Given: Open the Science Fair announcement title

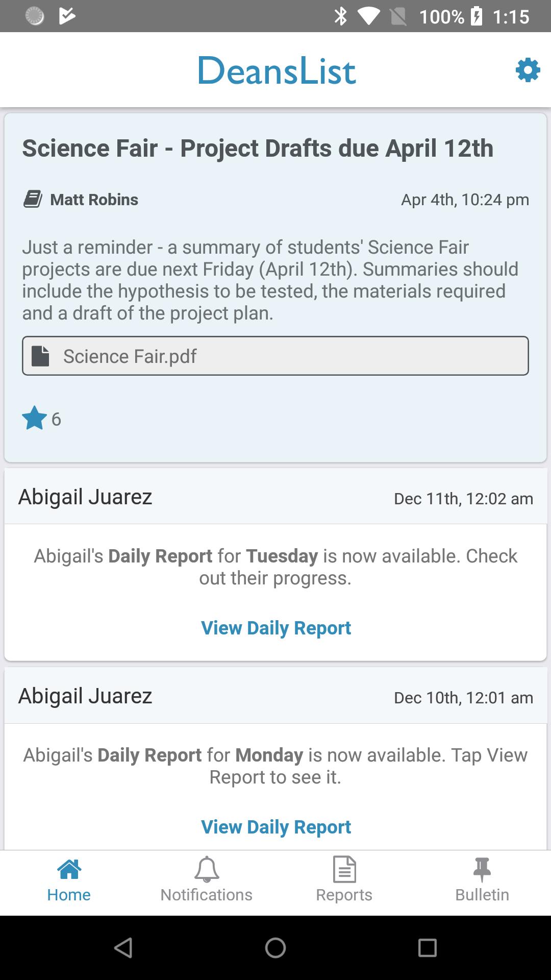Looking at the screenshot, I should pos(258,148).
